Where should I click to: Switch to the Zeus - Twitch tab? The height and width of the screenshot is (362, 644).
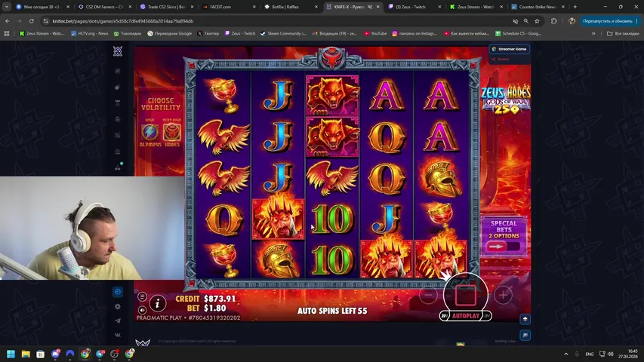click(414, 7)
